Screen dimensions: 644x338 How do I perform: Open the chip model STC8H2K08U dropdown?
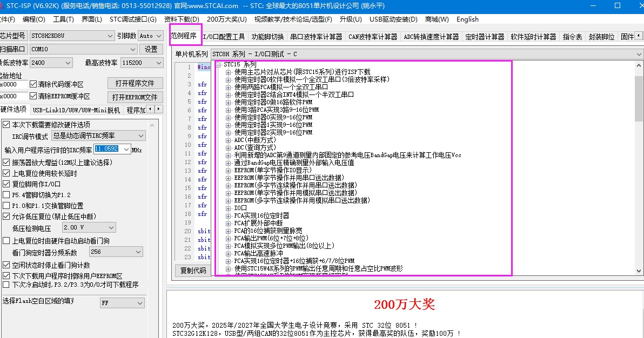tap(72, 36)
